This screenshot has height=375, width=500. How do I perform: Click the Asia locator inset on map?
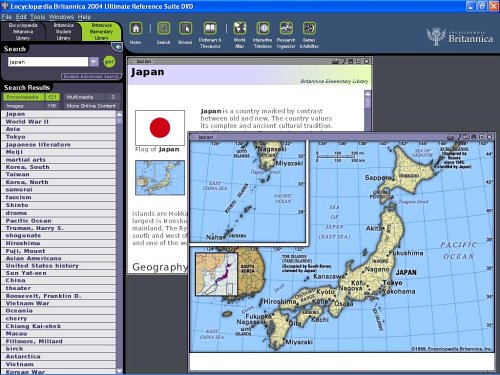pos(216,274)
